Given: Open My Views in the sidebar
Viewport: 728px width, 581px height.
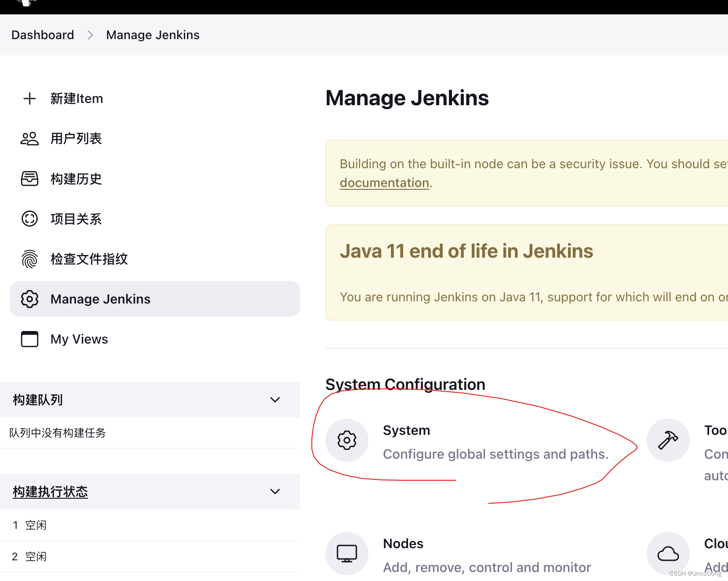Looking at the screenshot, I should pos(155,339).
